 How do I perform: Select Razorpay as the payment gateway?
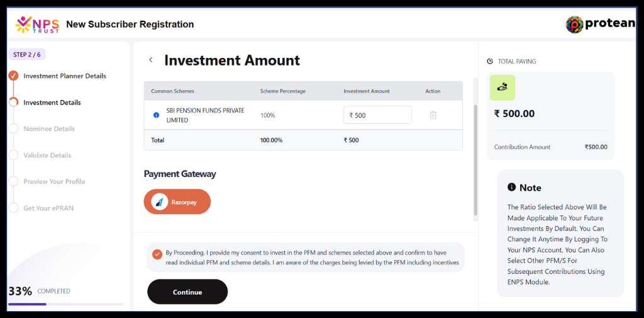(177, 202)
